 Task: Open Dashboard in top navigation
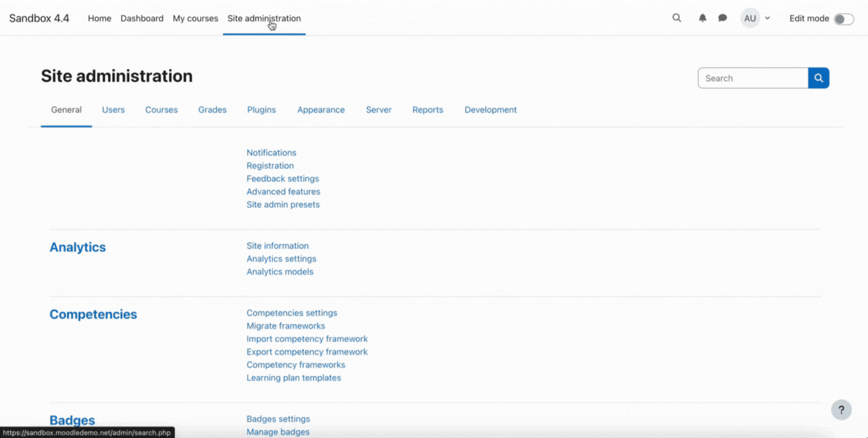click(x=142, y=18)
